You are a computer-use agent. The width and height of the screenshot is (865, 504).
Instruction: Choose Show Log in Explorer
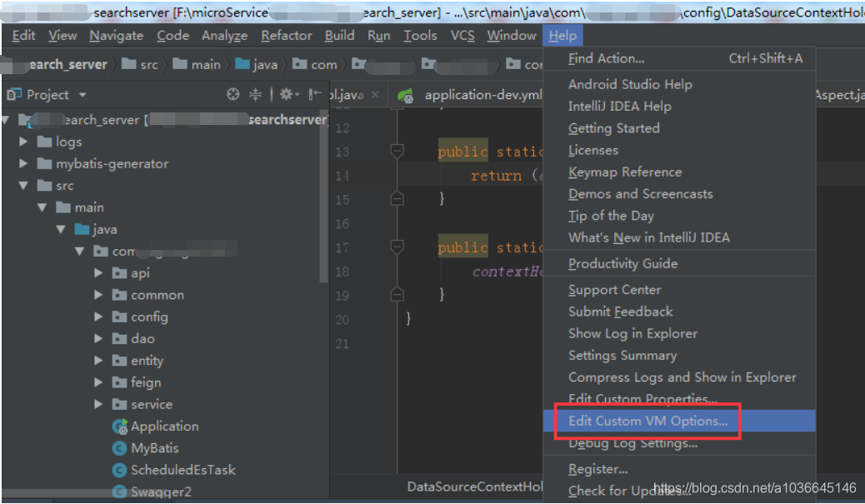(x=680, y=333)
